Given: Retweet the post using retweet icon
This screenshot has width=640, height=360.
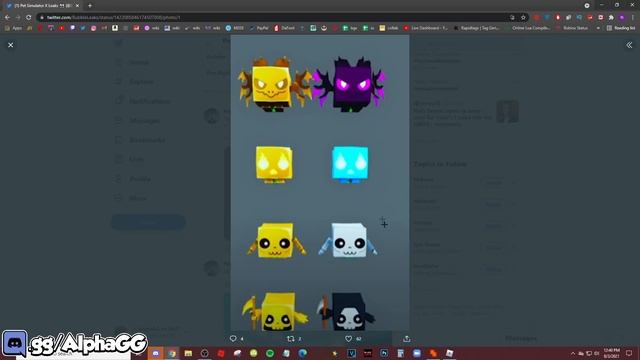Looking at the screenshot, I should tap(291, 338).
